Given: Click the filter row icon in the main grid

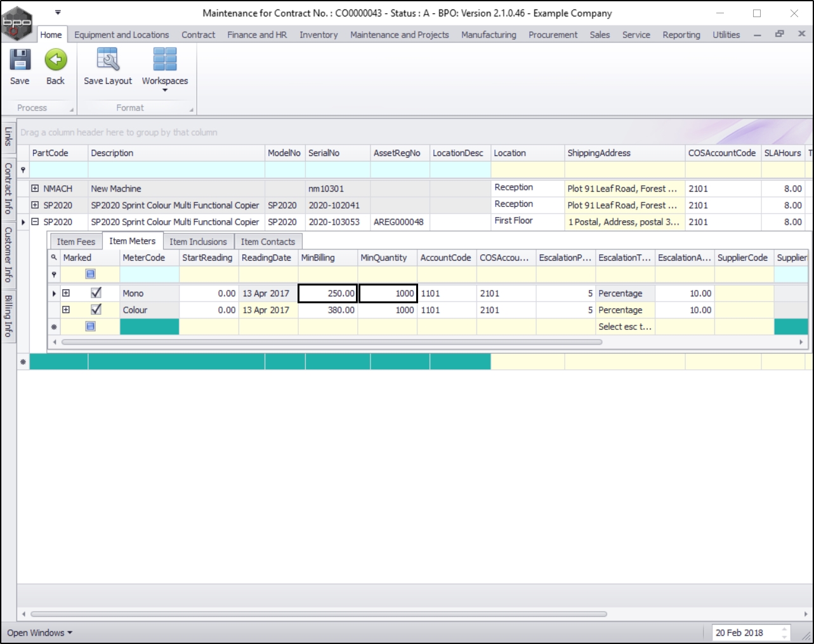Looking at the screenshot, I should pos(23,170).
